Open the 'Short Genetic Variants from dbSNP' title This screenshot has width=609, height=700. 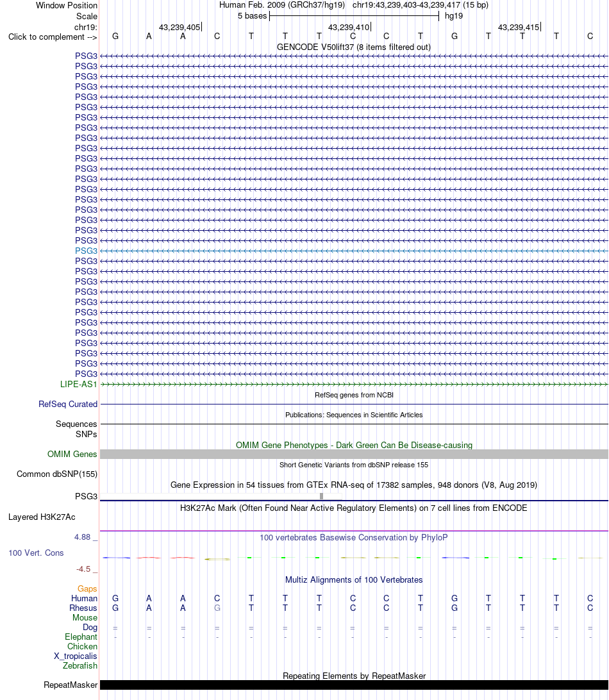click(x=354, y=465)
